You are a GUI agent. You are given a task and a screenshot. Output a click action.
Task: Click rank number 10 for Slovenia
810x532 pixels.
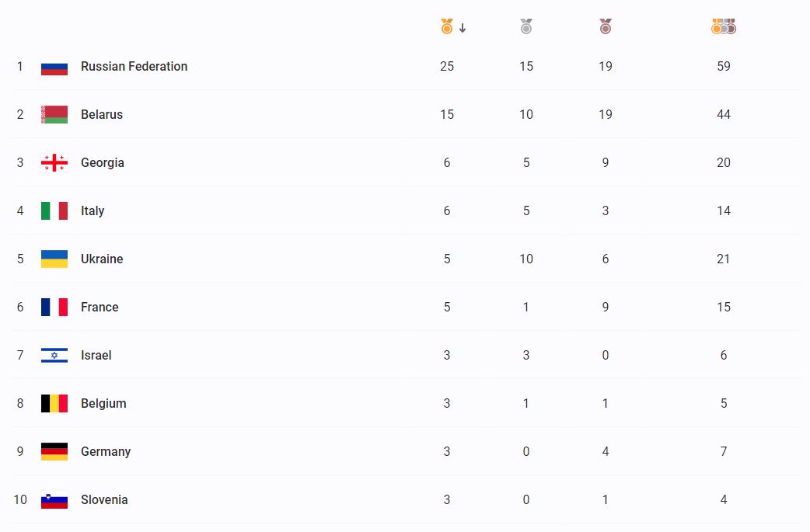point(20,500)
